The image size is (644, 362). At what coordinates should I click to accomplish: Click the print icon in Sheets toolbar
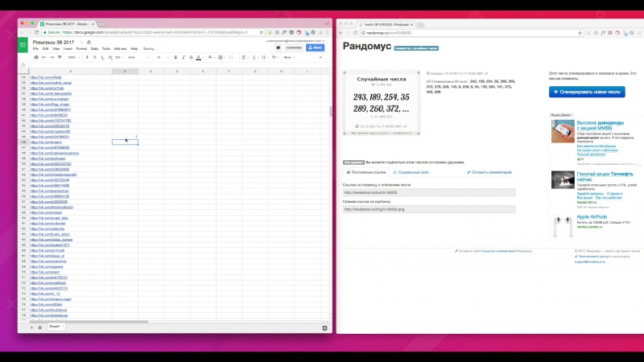pos(36,57)
